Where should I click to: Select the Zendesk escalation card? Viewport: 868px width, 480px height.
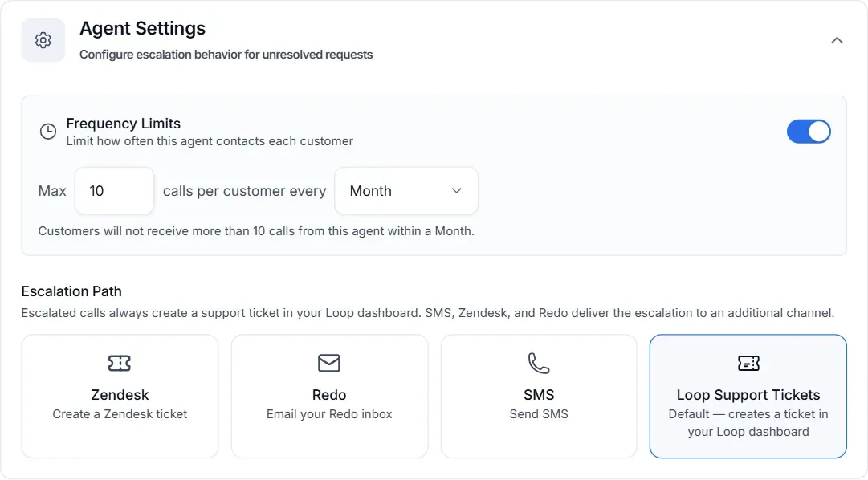[120, 397]
